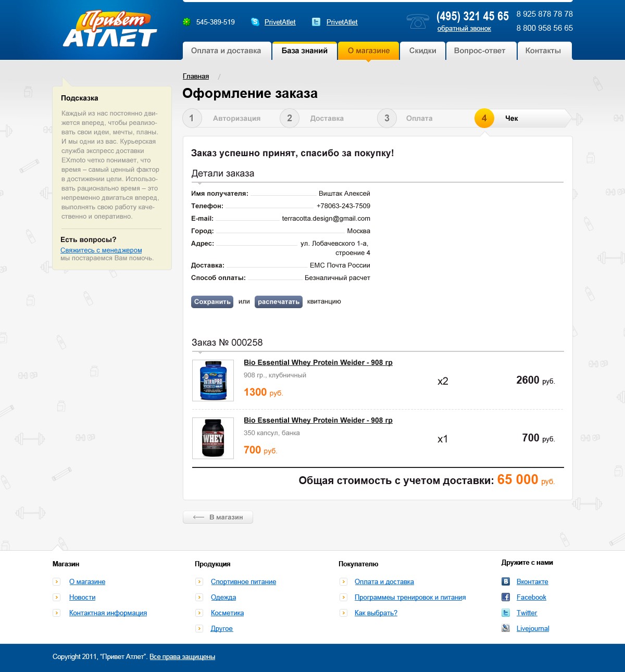Click the green ICQ flower icon
625x672 pixels.
(x=186, y=22)
